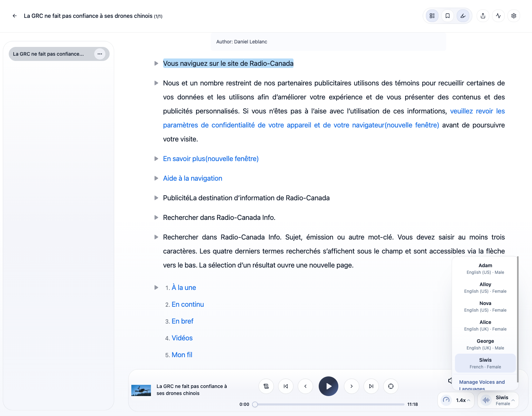Expand the 'Vous naviguez' paragraph disclosure triangle
Image resolution: width=532 pixels, height=416 pixels.
click(x=156, y=63)
